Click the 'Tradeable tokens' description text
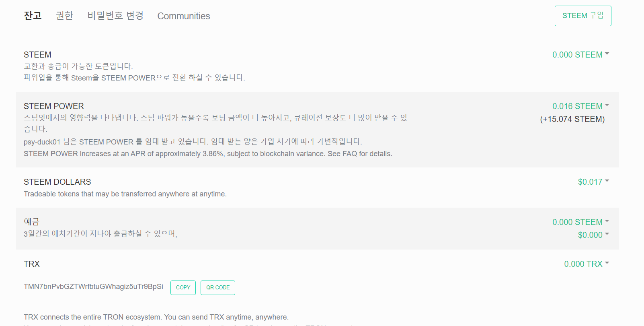The width and height of the screenshot is (644, 326). (x=125, y=194)
